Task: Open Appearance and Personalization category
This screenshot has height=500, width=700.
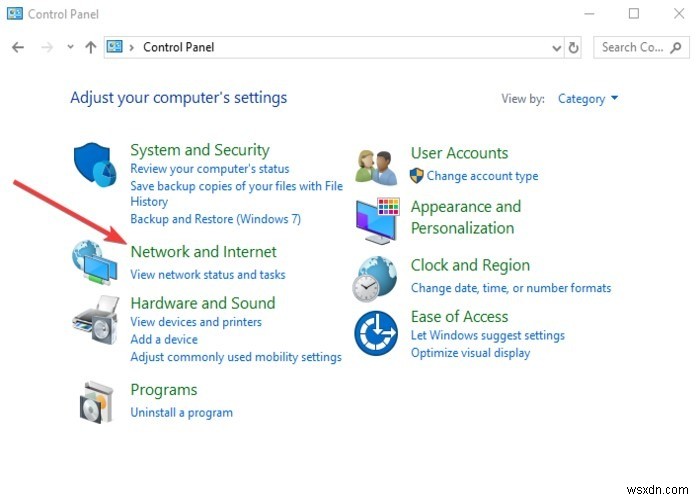Action: point(466,217)
